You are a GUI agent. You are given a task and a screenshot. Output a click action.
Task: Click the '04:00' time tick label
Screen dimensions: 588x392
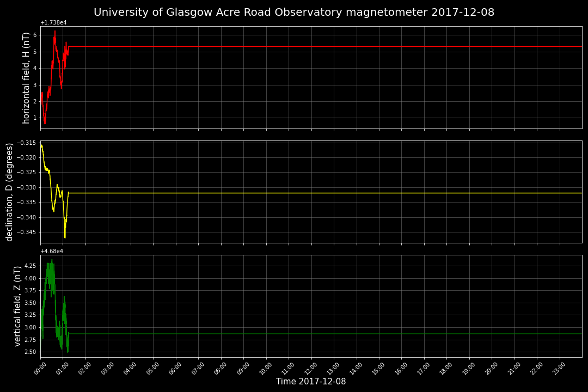(x=130, y=369)
